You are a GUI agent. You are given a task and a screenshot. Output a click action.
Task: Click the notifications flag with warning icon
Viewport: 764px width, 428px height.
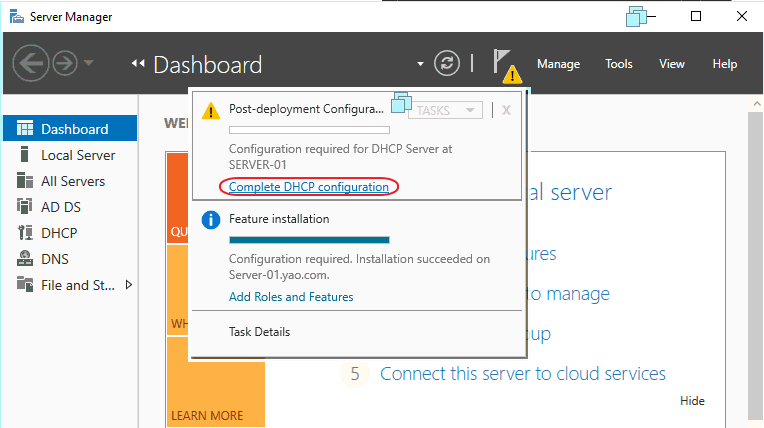tap(505, 65)
